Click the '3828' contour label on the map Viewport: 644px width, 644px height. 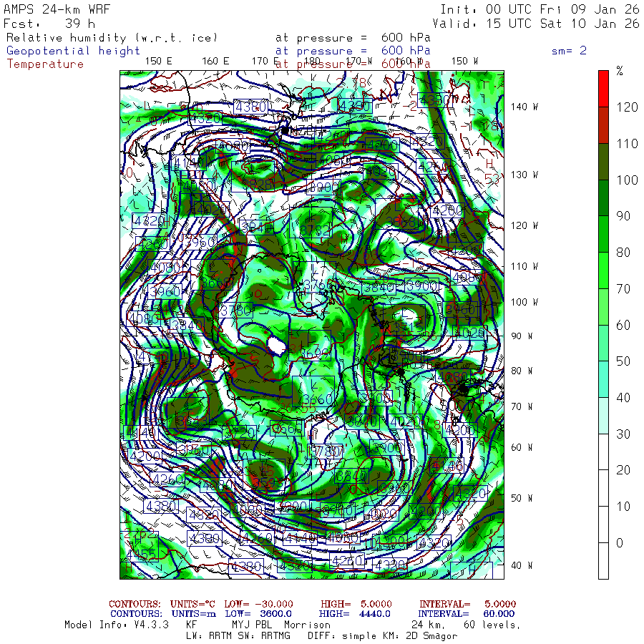coord(257,184)
